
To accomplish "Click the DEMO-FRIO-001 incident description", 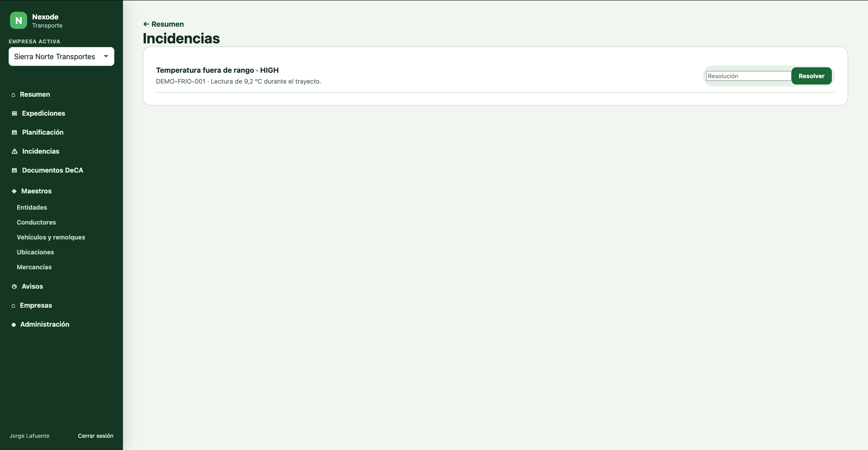I will coord(238,81).
